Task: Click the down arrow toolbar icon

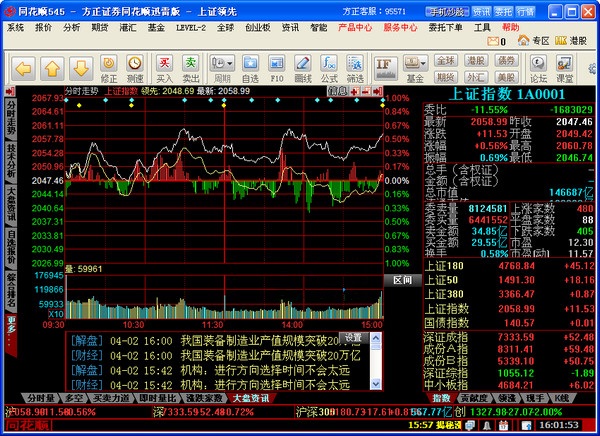Action: [81, 69]
